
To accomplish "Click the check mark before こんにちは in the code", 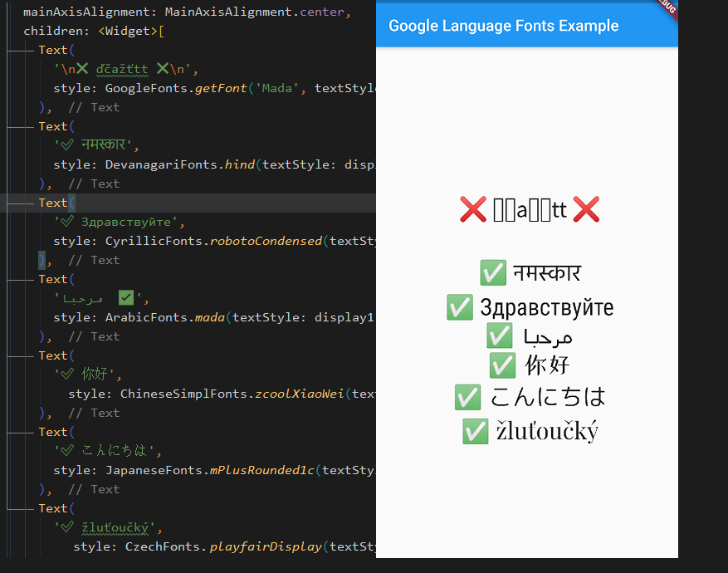I will click(x=67, y=450).
